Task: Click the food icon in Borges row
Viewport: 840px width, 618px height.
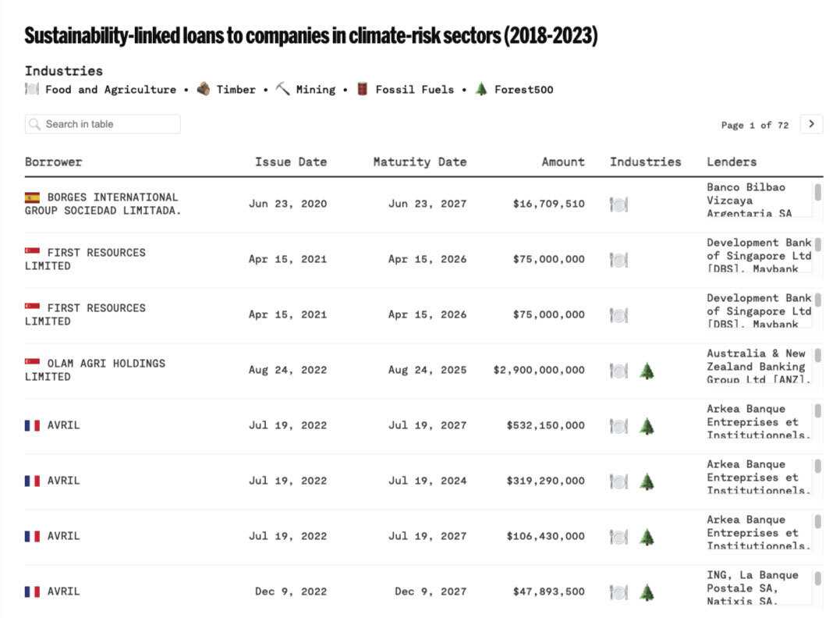Action: tap(618, 204)
